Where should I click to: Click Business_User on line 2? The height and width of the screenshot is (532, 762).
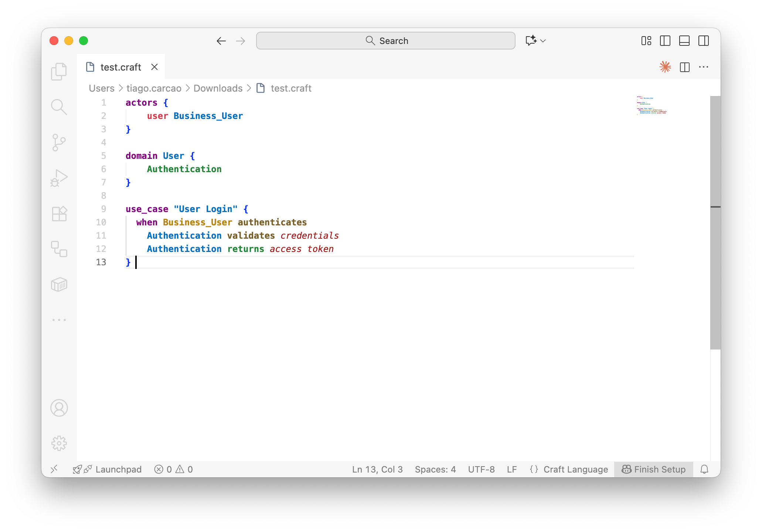(x=208, y=116)
